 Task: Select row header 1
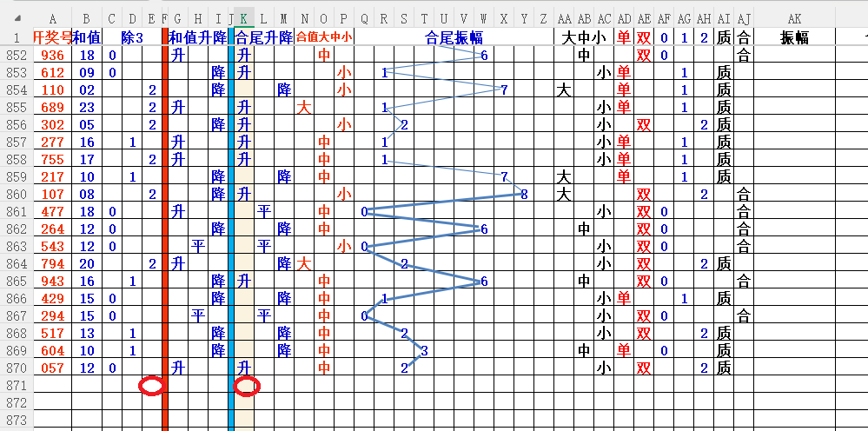pyautogui.click(x=17, y=37)
